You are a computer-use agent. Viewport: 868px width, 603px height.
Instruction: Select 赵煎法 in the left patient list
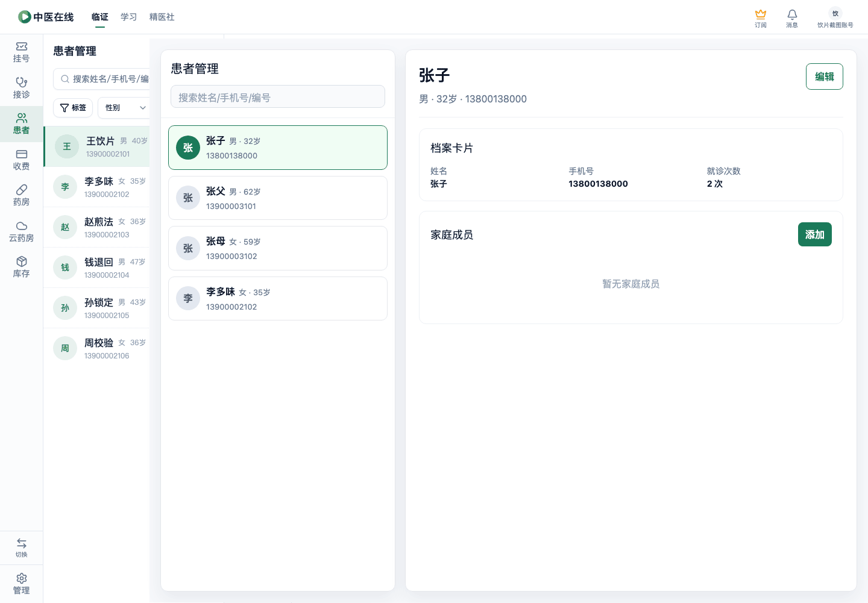(x=96, y=227)
